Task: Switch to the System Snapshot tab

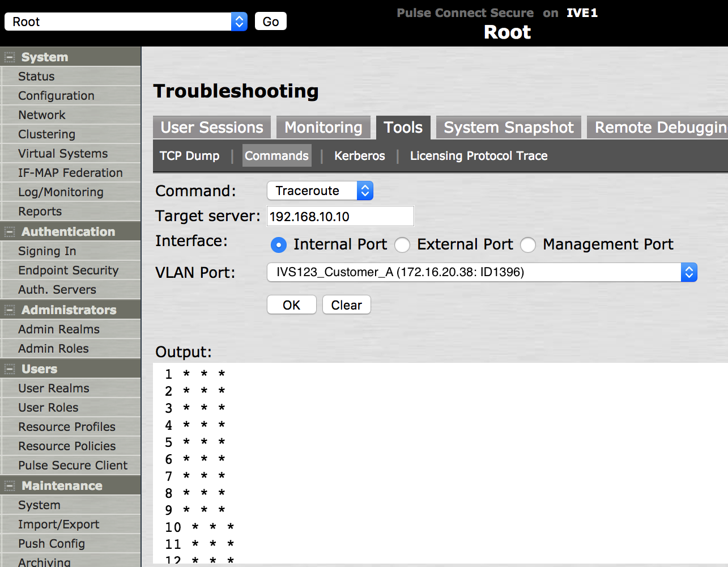Action: (508, 128)
